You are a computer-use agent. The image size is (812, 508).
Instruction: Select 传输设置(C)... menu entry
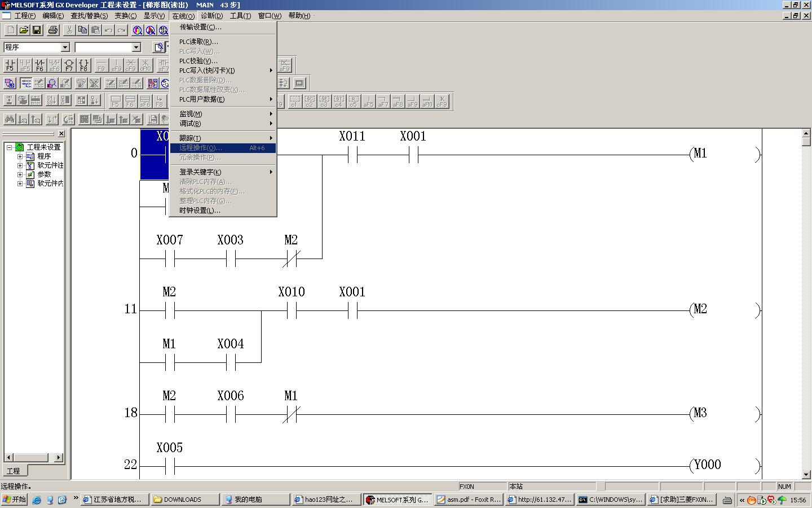coord(223,27)
